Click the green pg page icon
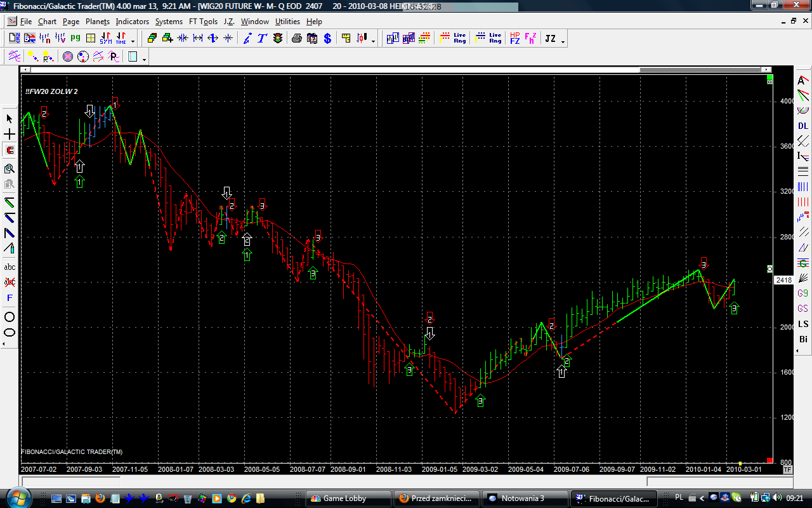The width and height of the screenshot is (812, 508). (75, 39)
